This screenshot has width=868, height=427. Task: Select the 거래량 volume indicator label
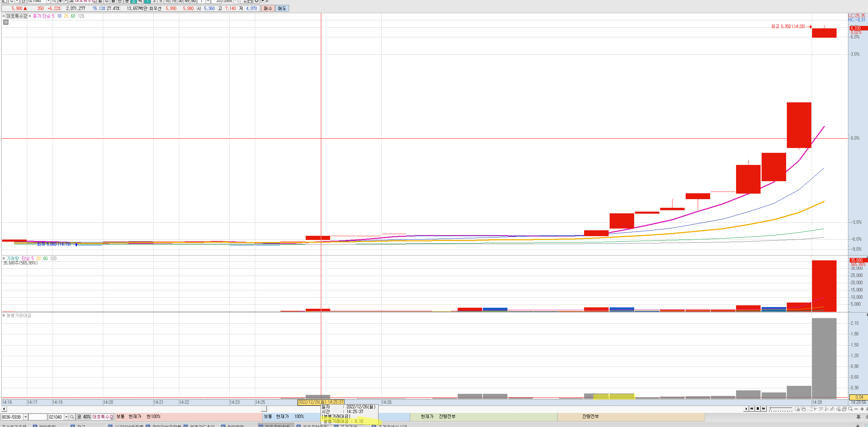[x=13, y=258]
